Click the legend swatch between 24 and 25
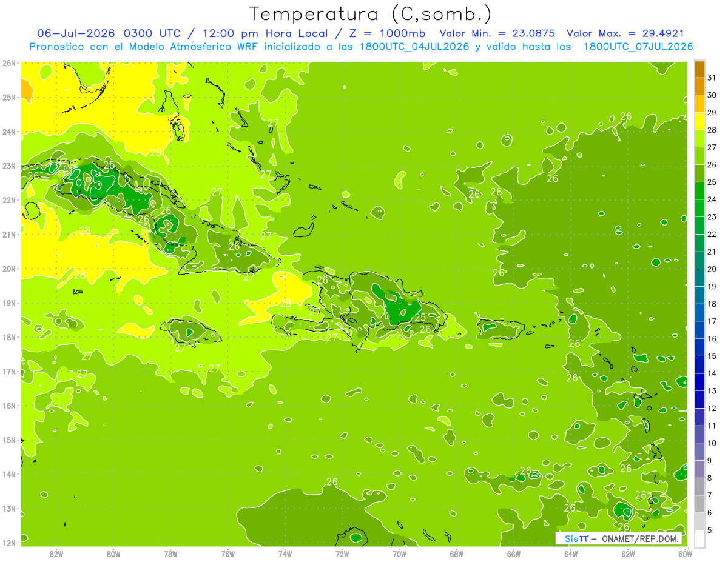728x562 pixels. point(699,190)
